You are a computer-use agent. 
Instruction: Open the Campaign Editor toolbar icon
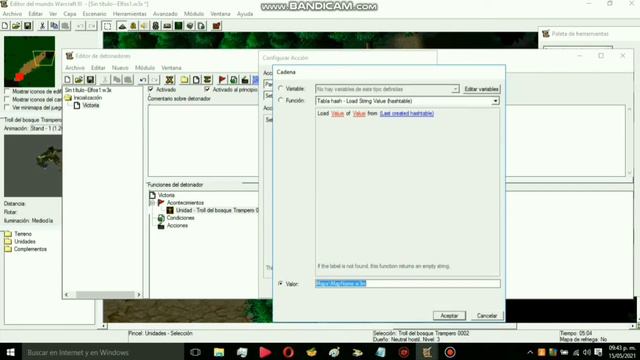(167, 26)
